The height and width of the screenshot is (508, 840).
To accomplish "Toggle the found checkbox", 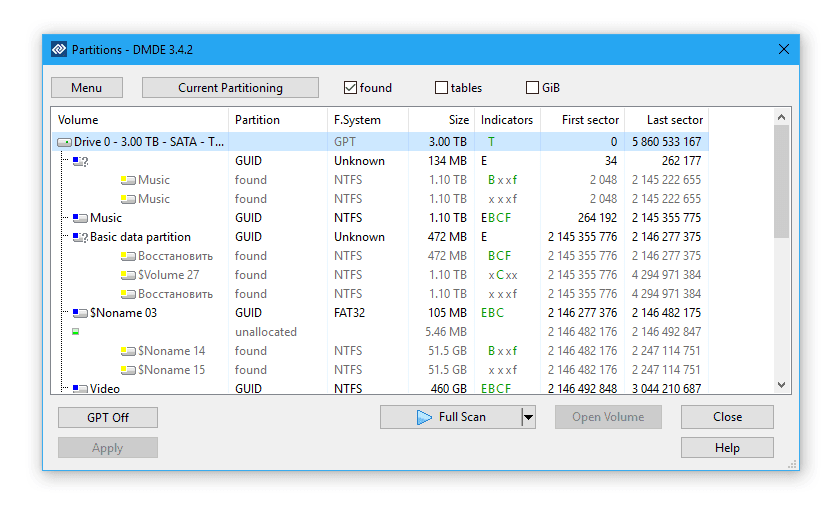I will coord(350,87).
